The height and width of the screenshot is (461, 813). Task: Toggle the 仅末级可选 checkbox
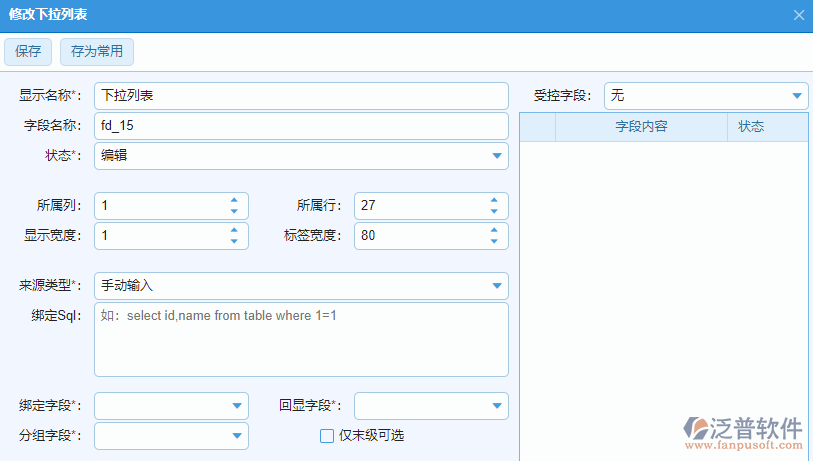(x=326, y=435)
